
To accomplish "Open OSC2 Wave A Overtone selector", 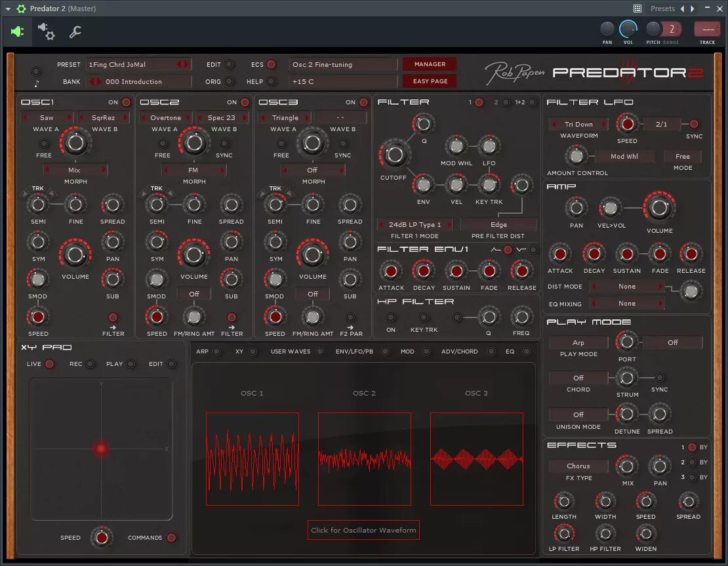I will point(166,118).
